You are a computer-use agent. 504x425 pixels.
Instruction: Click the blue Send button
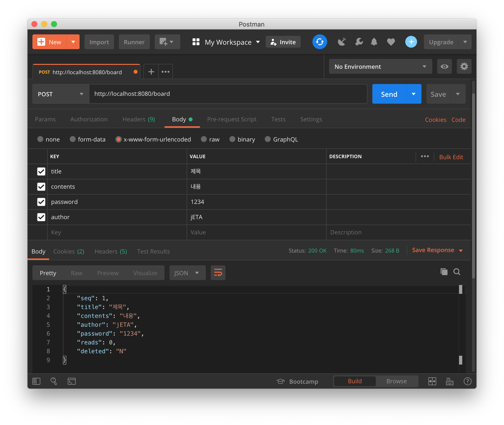[x=389, y=94]
